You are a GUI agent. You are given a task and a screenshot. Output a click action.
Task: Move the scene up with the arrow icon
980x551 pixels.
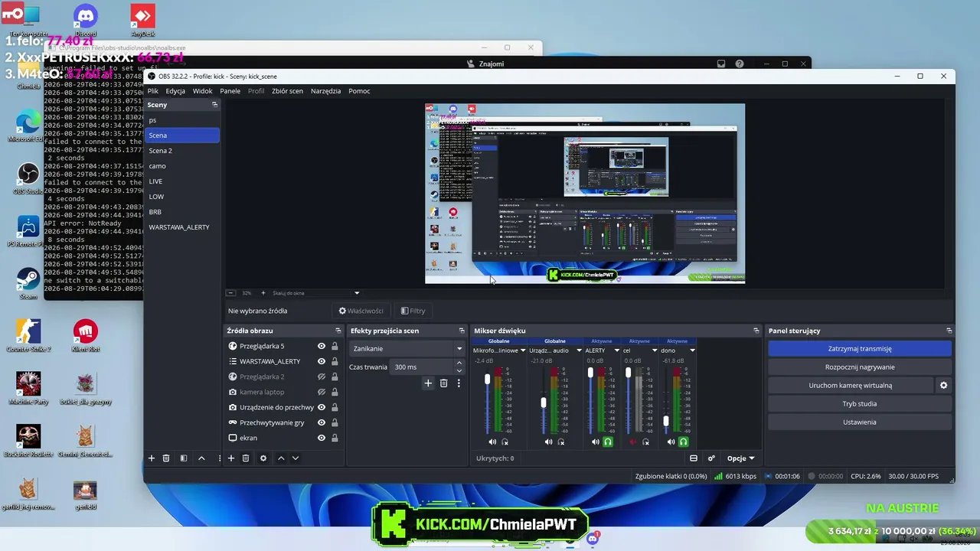[x=201, y=458]
